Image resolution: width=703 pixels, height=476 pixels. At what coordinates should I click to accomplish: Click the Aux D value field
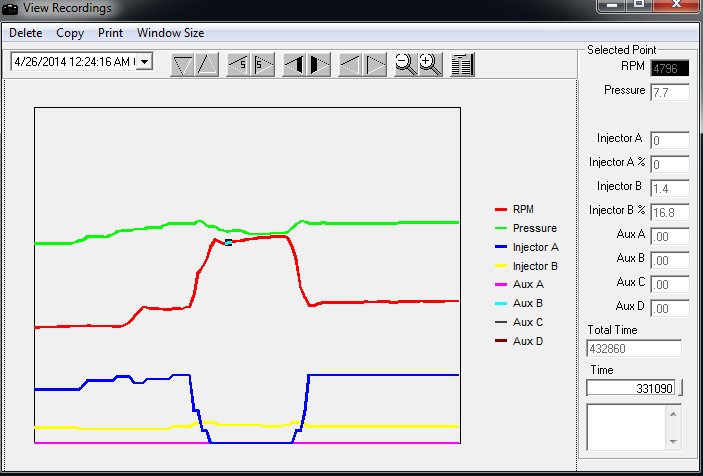tap(670, 308)
